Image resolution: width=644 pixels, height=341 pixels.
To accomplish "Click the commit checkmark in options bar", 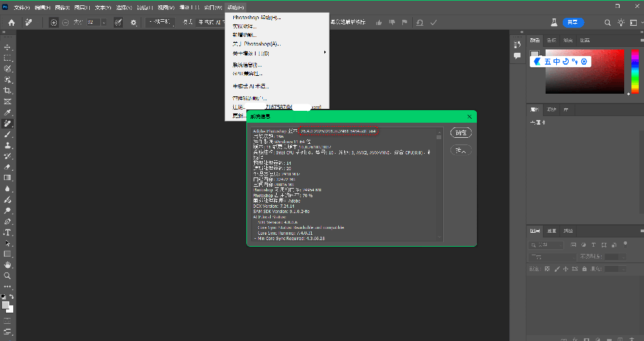I will pyautogui.click(x=433, y=22).
